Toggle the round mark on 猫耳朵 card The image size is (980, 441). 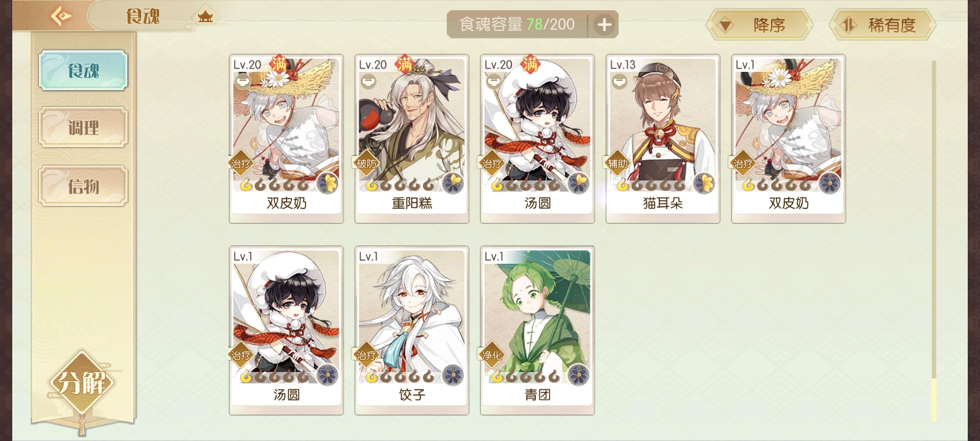(x=619, y=82)
